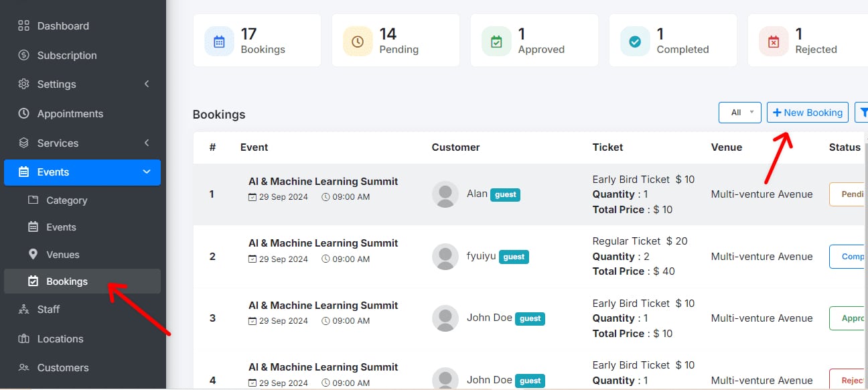Click the Staff people icon

[24, 310]
